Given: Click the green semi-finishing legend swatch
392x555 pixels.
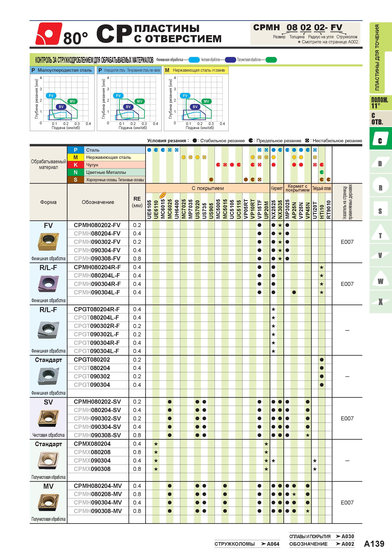Looking at the screenshot, I should [271, 60].
